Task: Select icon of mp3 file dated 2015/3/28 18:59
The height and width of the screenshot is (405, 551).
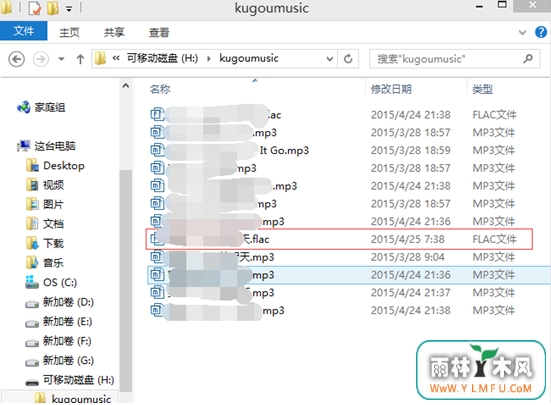Action: point(157,150)
